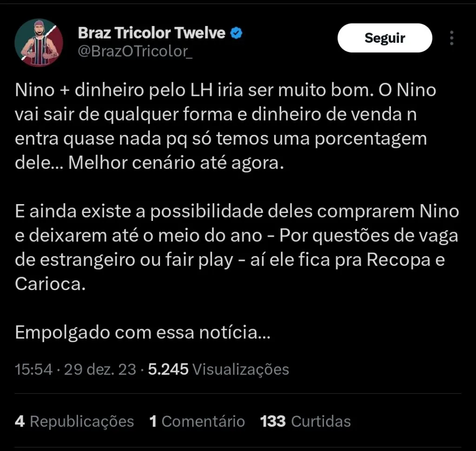Click the phrase Melhor cenário até agora
Viewport: 476px width, 451px height.
(x=176, y=163)
